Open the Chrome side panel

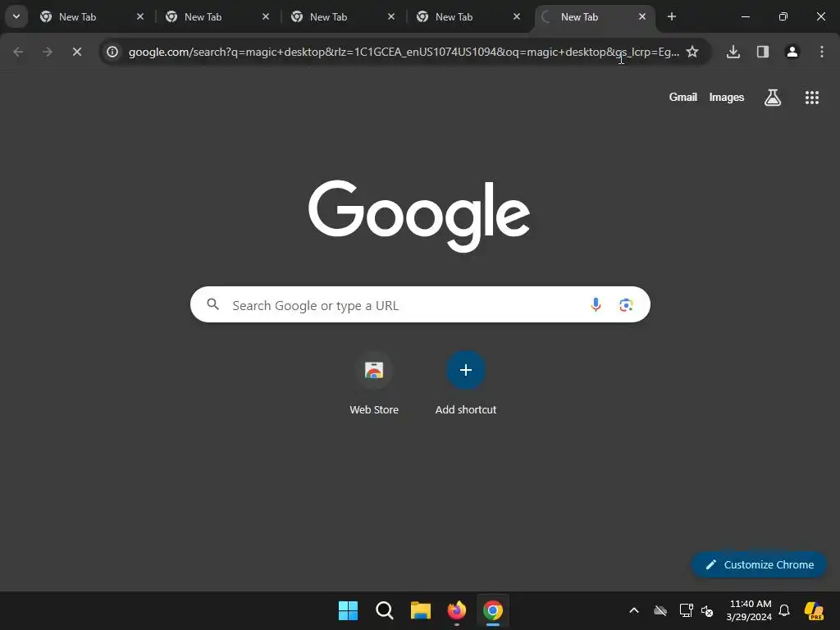[763, 52]
